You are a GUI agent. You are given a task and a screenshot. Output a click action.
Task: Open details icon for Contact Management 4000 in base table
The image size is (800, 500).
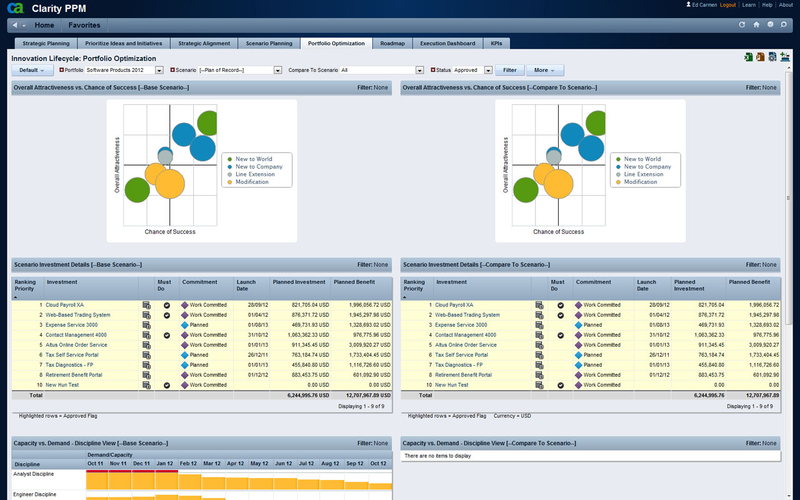click(146, 335)
